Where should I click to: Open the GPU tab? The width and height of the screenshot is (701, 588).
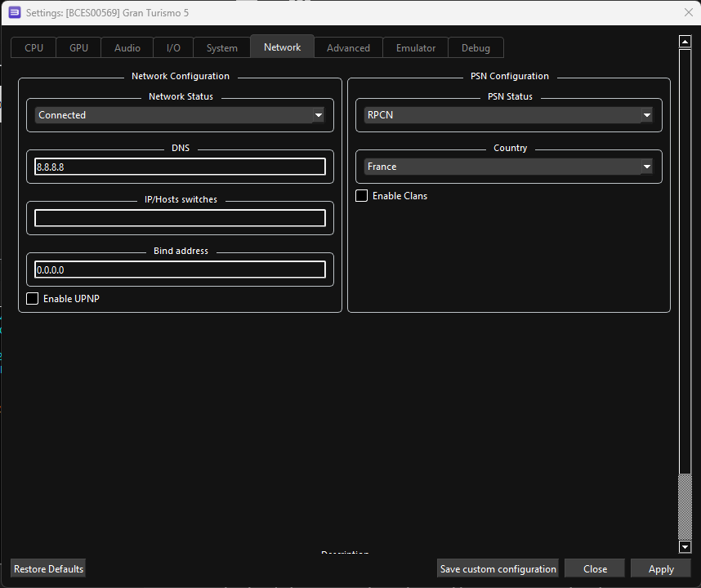[78, 48]
